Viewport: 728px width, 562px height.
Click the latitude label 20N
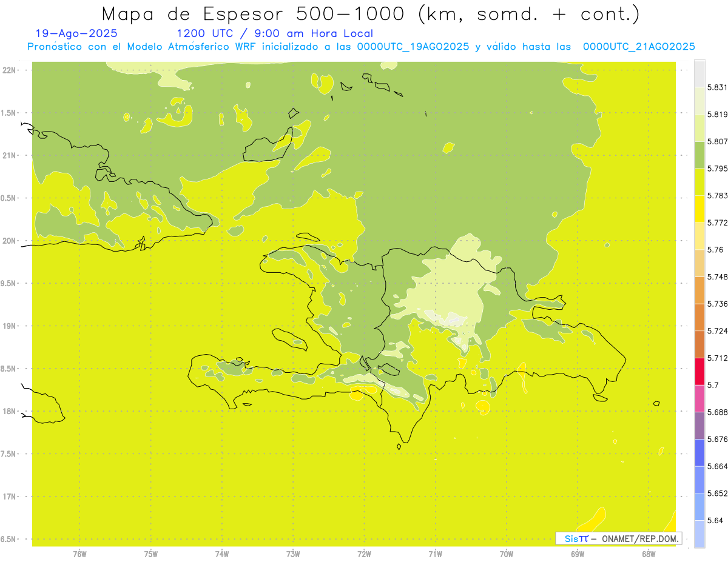(9, 241)
